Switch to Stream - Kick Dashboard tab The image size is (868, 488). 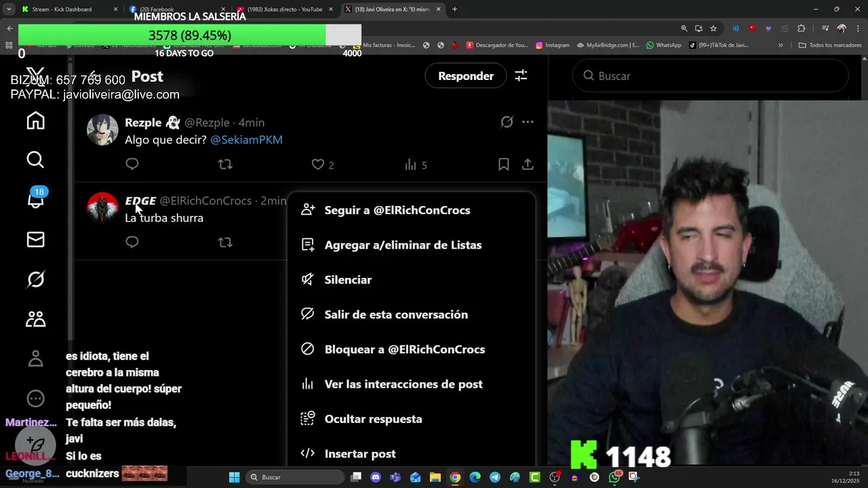click(x=69, y=9)
